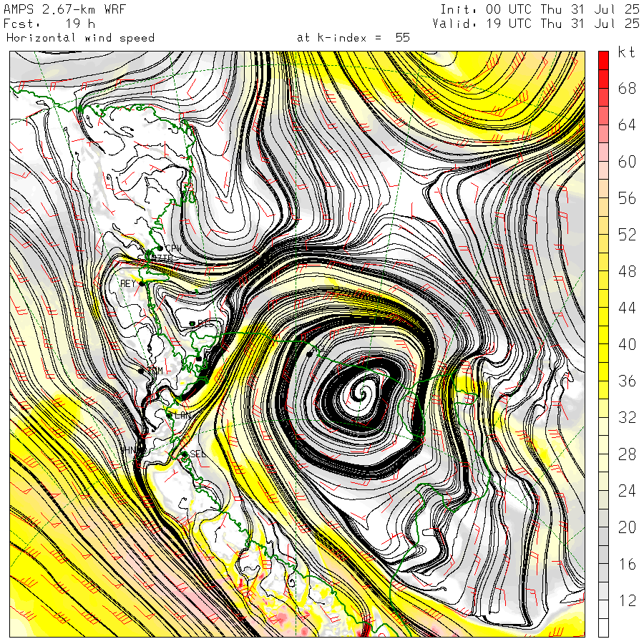Image resolution: width=644 pixels, height=644 pixels.
Task: Click the 16 value on the colorbar scale
Action: (627, 564)
